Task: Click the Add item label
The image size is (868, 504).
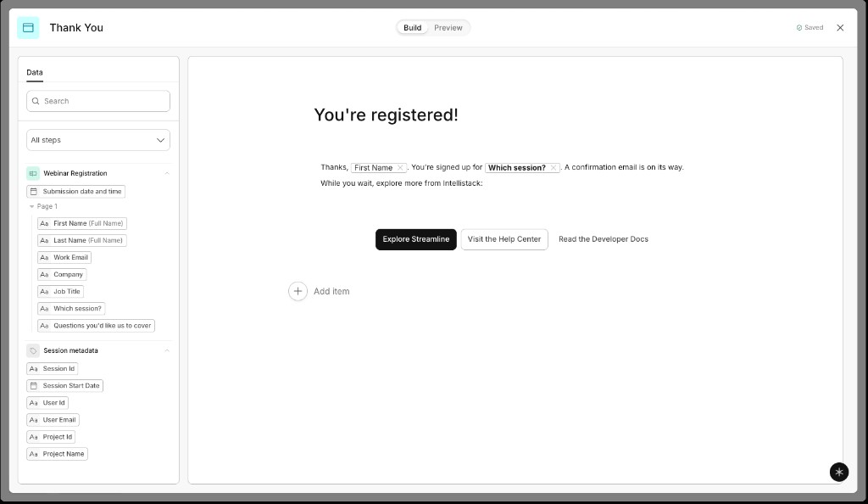Action: click(x=331, y=291)
